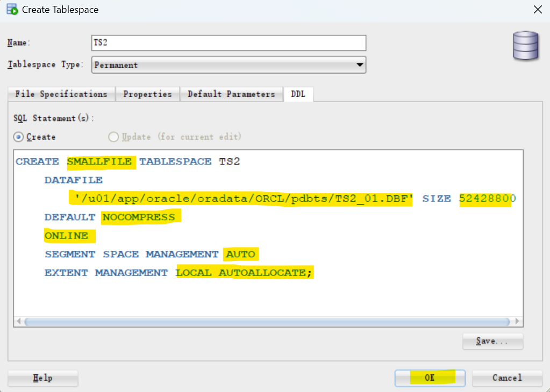Screen dimensions: 550x392
Task: Switch to the File Specifications tab
Action: click(x=61, y=94)
